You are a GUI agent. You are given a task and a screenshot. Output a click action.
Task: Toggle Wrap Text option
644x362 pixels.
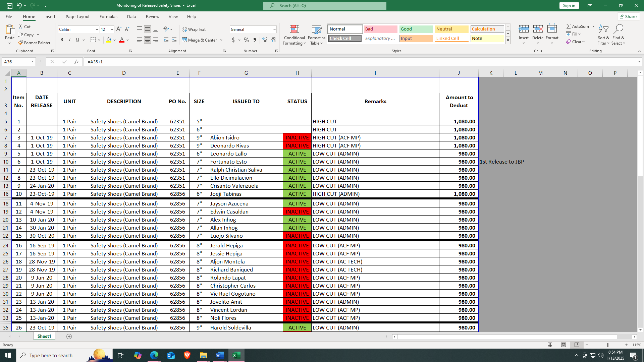pos(194,29)
